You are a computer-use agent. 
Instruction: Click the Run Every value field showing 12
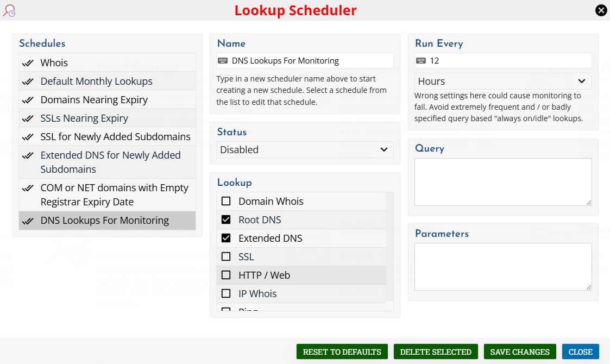tap(502, 61)
